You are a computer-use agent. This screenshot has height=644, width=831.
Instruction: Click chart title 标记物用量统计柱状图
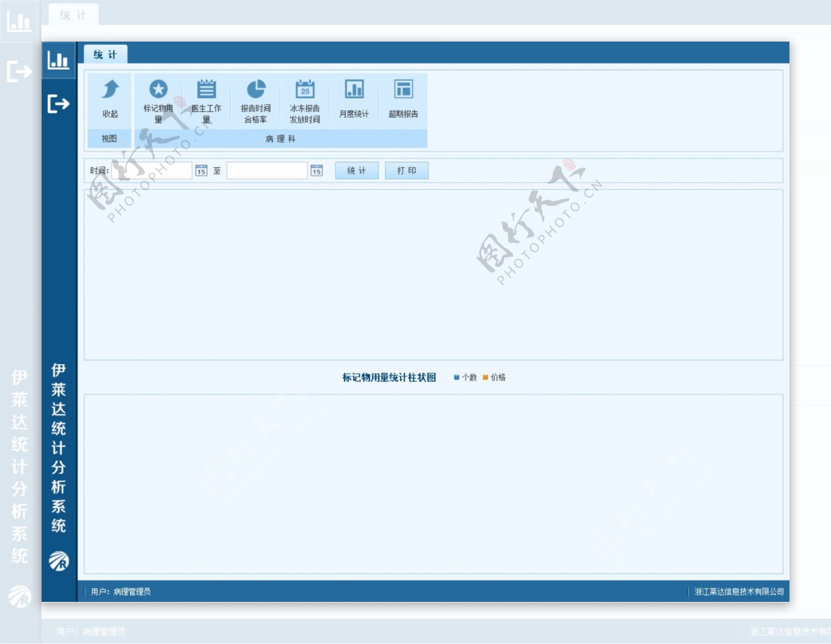(389, 378)
